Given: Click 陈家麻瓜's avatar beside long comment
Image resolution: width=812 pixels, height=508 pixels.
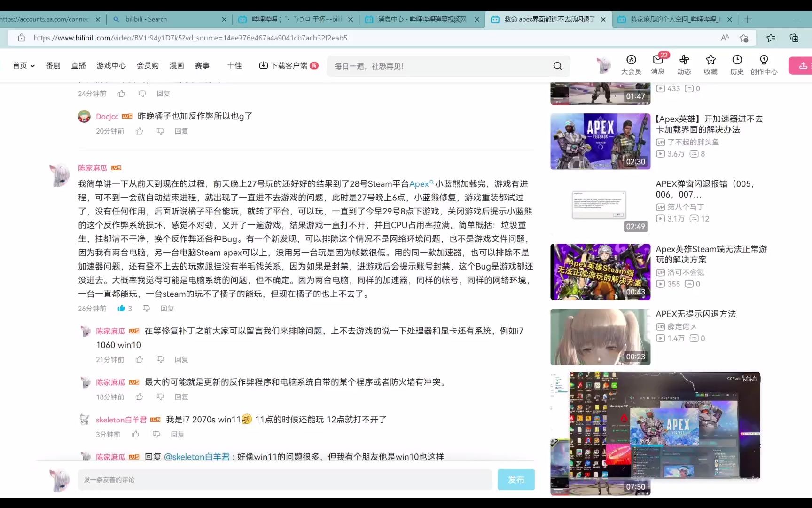Looking at the screenshot, I should [60, 175].
